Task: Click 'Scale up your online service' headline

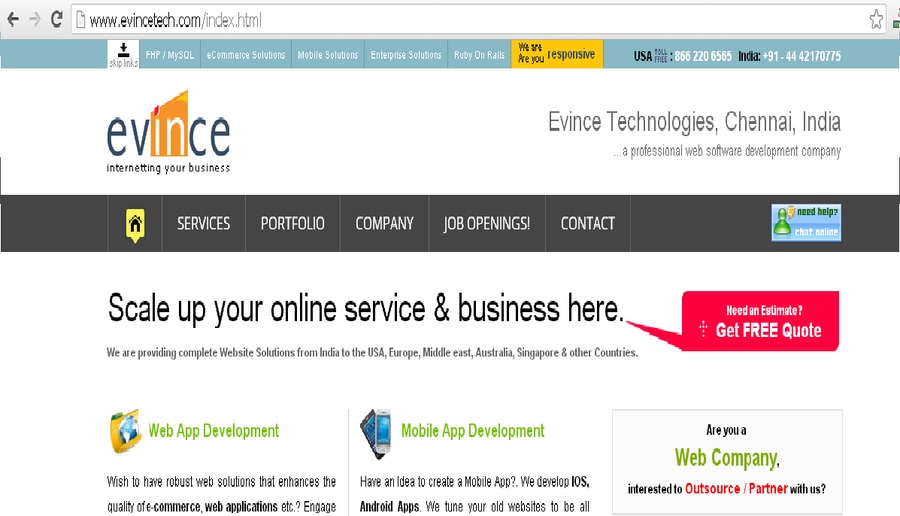Action: pyautogui.click(x=366, y=308)
